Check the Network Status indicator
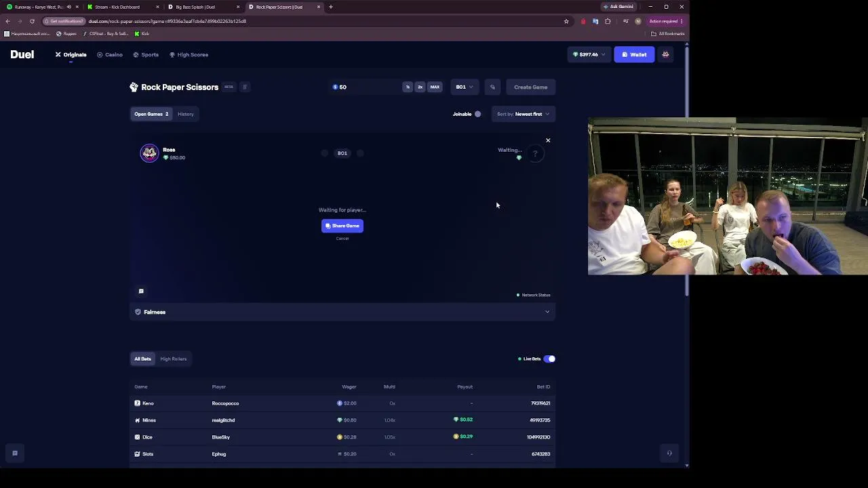Screen dimensions: 868x488 tap(533, 295)
